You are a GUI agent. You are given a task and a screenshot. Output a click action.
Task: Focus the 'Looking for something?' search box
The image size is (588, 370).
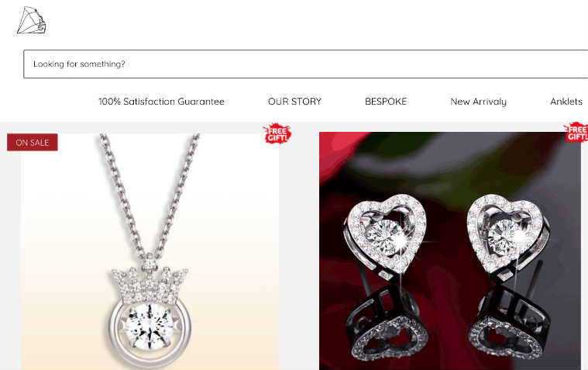click(x=306, y=64)
